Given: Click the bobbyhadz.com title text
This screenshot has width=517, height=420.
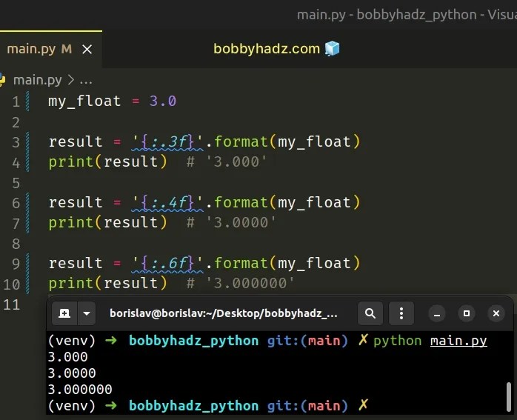Looking at the screenshot, I should (x=267, y=49).
